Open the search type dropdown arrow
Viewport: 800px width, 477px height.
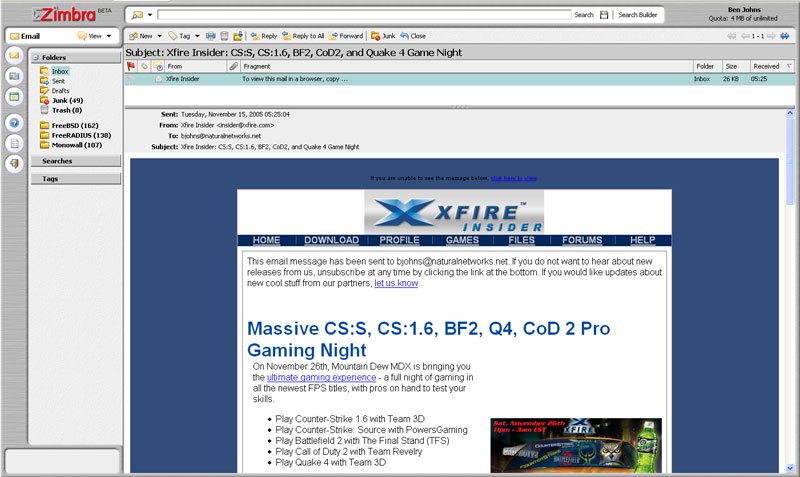[150, 15]
